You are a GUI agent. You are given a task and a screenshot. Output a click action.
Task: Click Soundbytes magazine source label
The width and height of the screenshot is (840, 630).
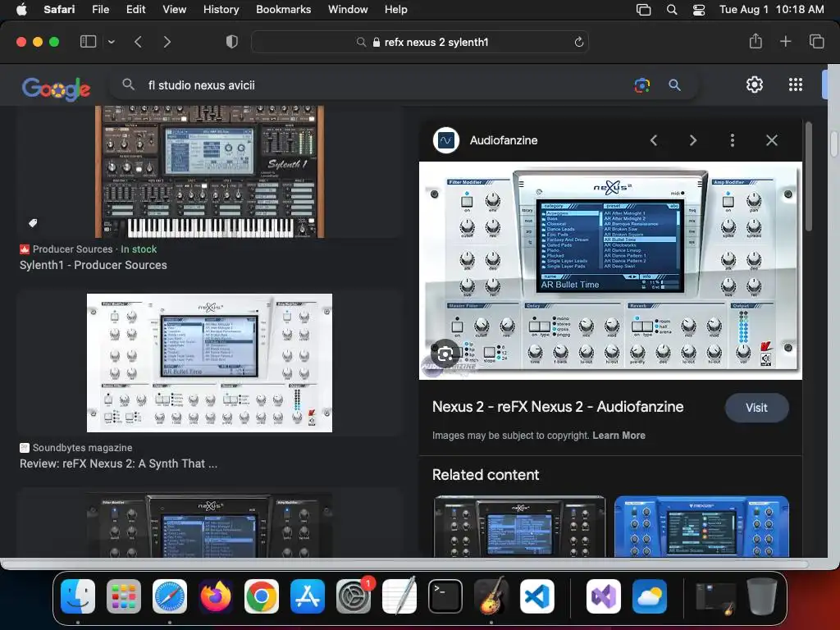pos(83,448)
